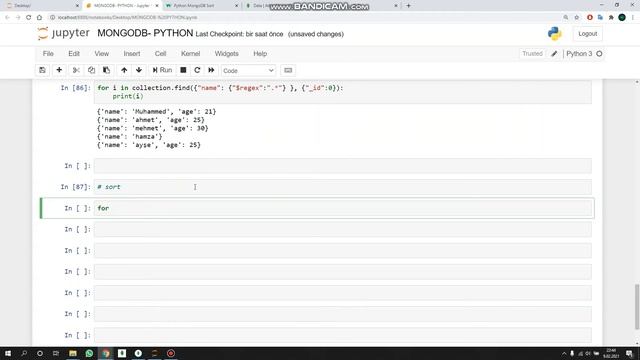Open the Widgets menu
Image resolution: width=640 pixels, height=360 pixels.
227,53
